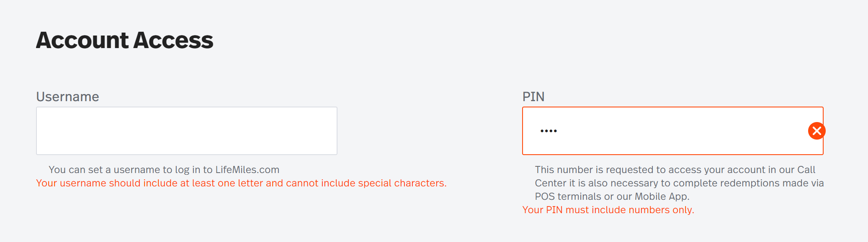Click the Username field label
Image resolution: width=868 pixels, height=242 pixels.
tap(68, 97)
